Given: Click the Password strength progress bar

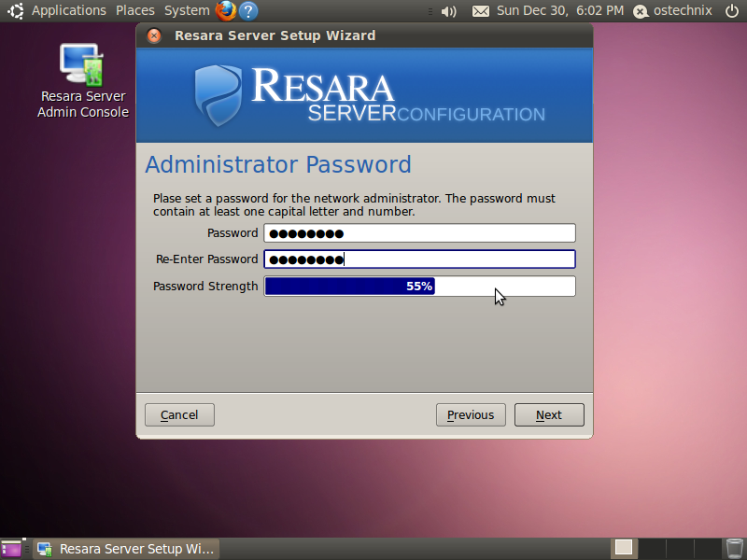Looking at the screenshot, I should click(419, 287).
